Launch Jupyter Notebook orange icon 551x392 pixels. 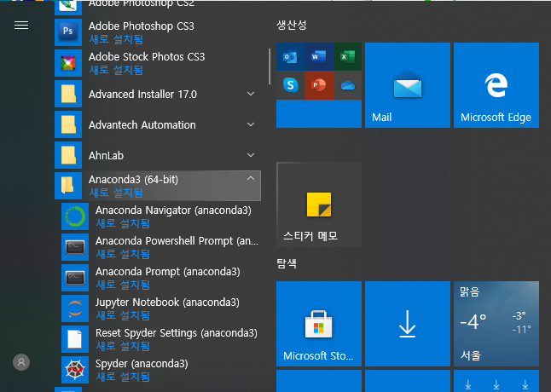coord(75,308)
